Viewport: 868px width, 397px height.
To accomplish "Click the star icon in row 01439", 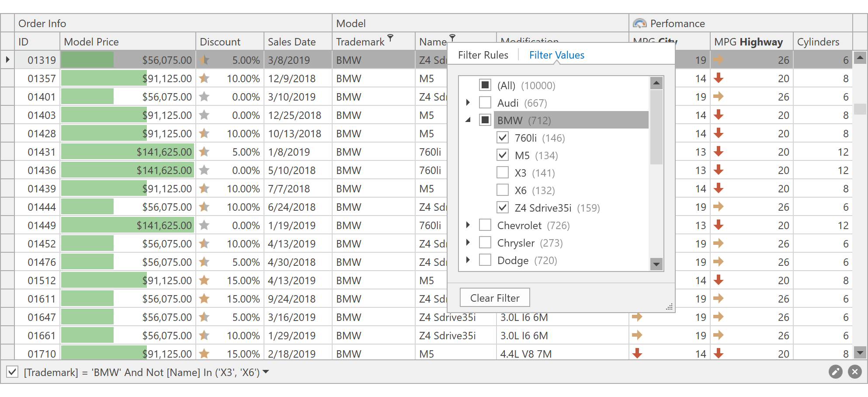I will 204,188.
